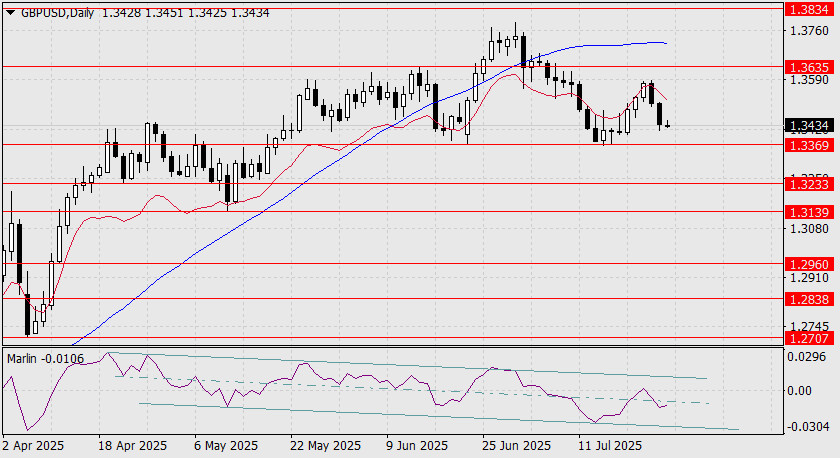Select the 1.3139 red price level label
The height and width of the screenshot is (458, 840).
point(809,213)
